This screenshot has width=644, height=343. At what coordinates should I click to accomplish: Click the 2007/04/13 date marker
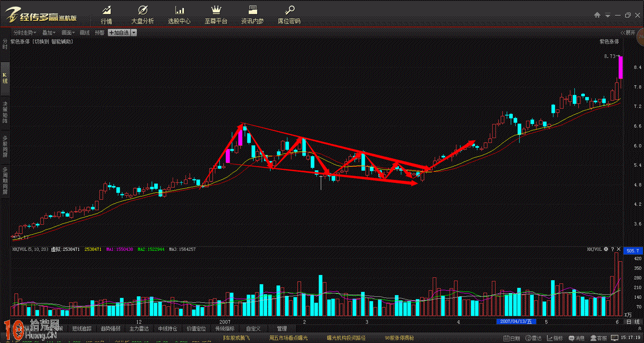coord(516,322)
